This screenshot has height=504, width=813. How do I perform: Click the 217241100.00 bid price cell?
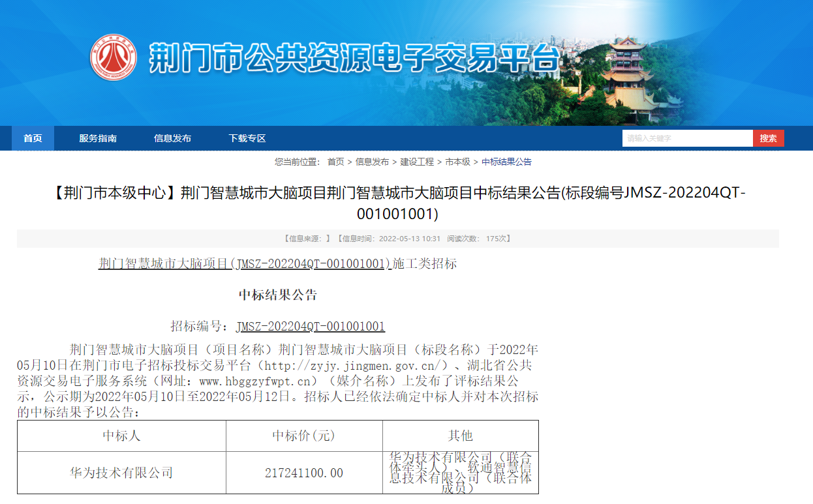point(304,473)
